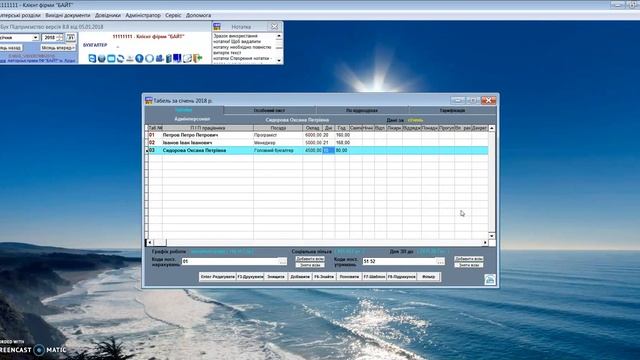This screenshot has width=640, height=360.
Task: Click the dark globe icon in the main toolbar
Action: pyautogui.click(x=102, y=59)
